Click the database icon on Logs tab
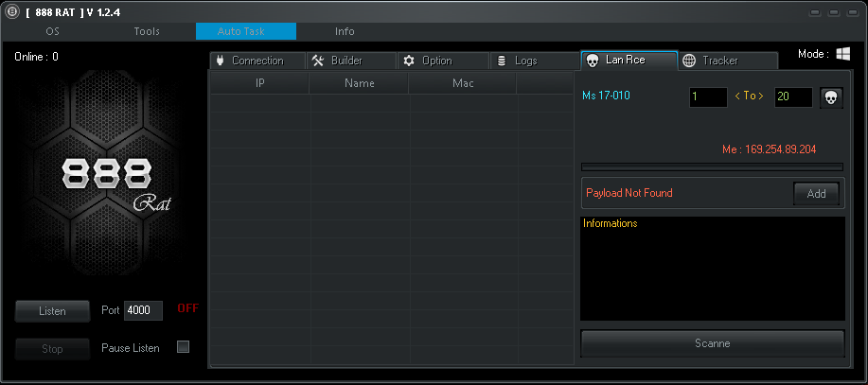The width and height of the screenshot is (868, 385). pos(501,61)
